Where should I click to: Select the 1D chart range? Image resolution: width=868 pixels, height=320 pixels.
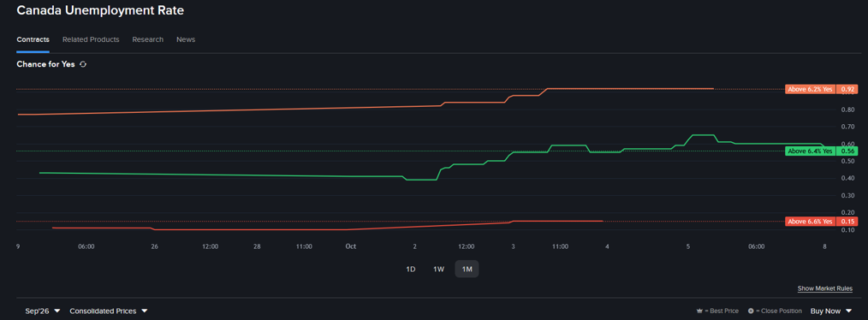[x=411, y=269]
